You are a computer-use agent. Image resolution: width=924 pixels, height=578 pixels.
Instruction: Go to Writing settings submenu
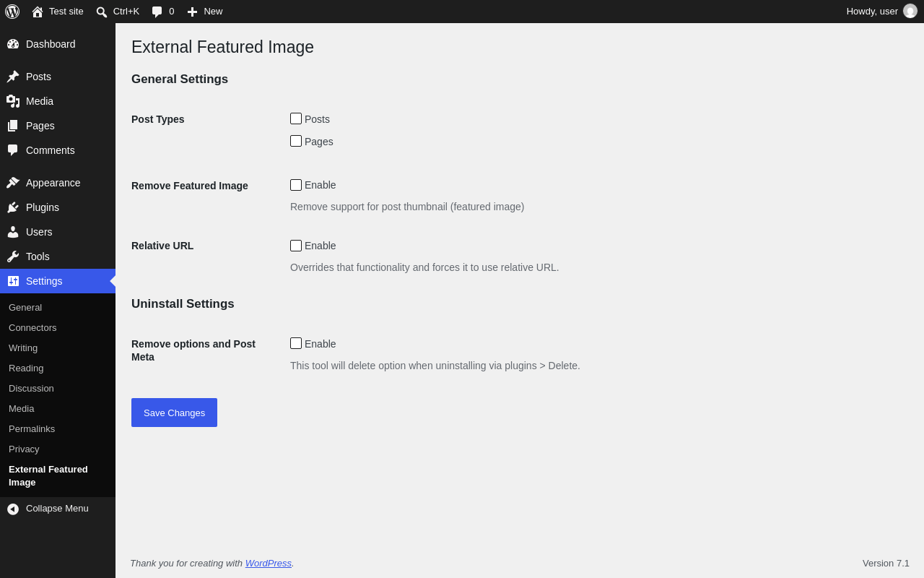(23, 348)
